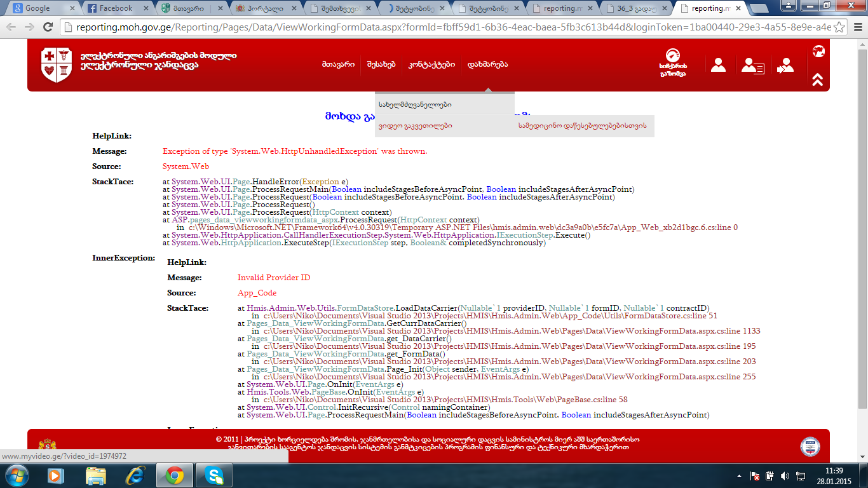Expand the დახმარება dropdown menu
The width and height of the screenshot is (868, 488).
[487, 65]
